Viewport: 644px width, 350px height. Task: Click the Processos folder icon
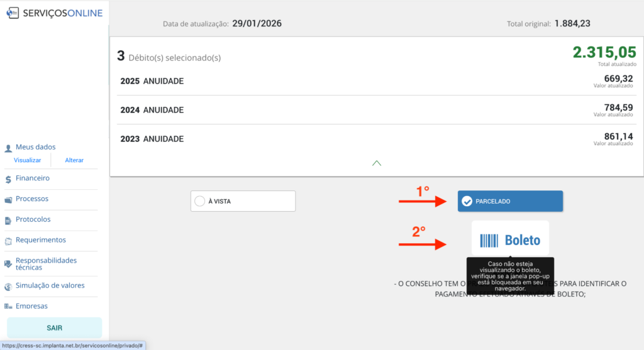pyautogui.click(x=8, y=200)
